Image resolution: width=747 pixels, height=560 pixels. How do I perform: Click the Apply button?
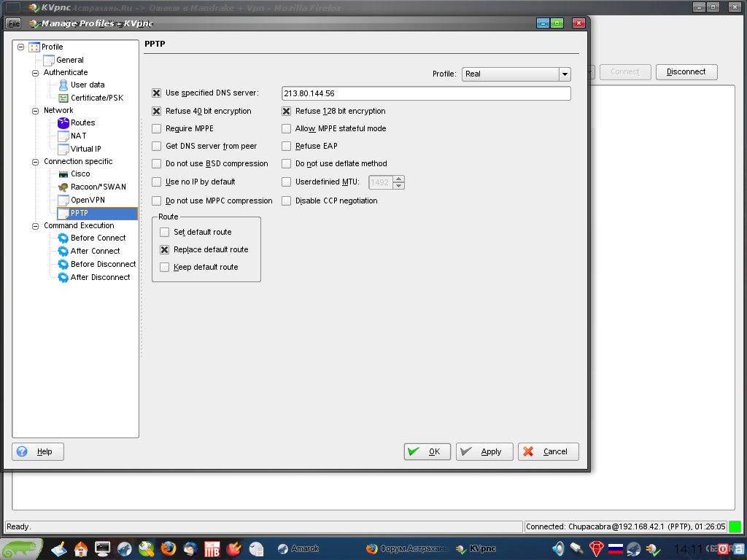484,452
